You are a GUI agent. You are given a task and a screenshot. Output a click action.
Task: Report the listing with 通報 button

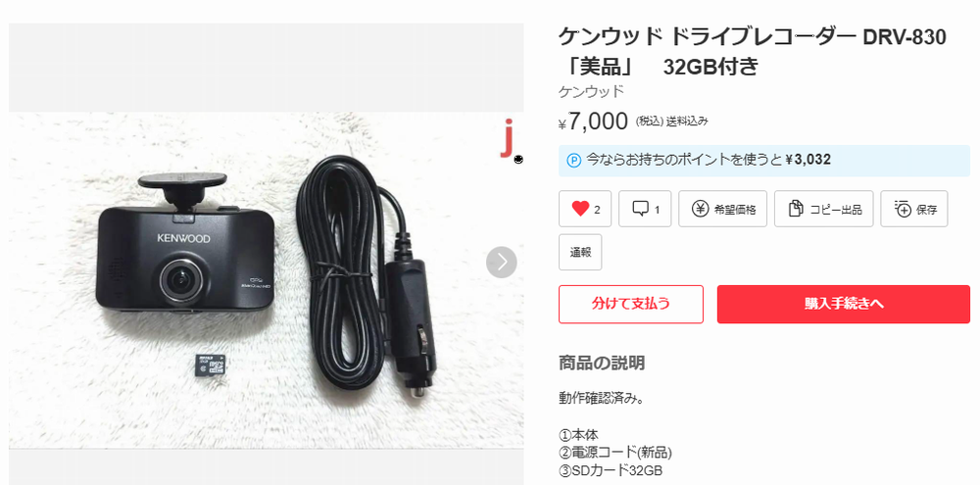(x=580, y=253)
